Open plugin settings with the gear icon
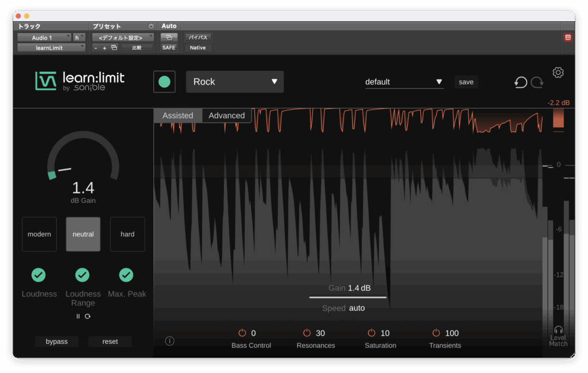 coord(558,72)
